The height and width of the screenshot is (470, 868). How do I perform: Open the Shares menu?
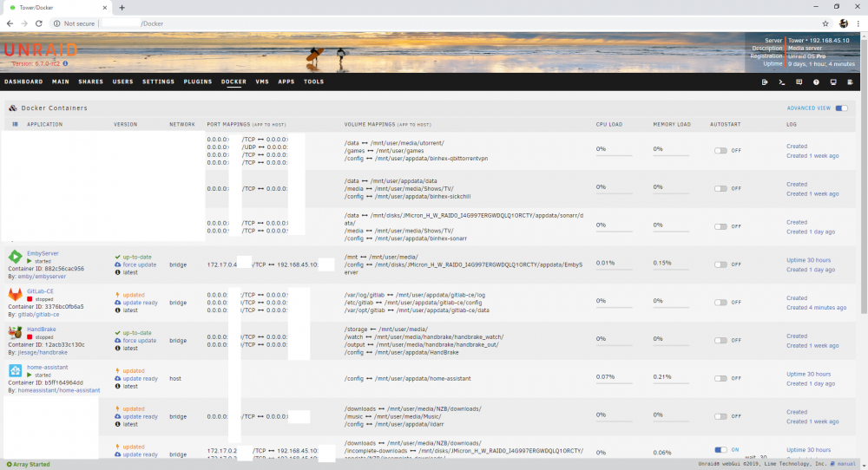tap(91, 82)
